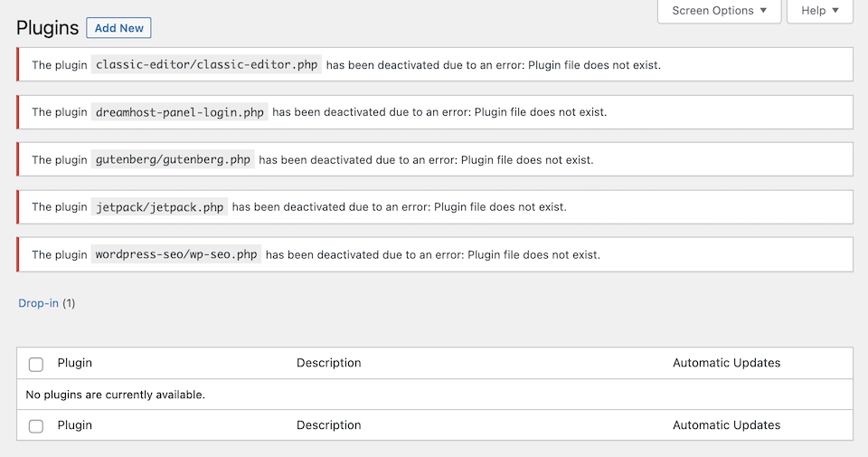
Task: Toggle select-all checkbox in table footer
Action: click(36, 426)
